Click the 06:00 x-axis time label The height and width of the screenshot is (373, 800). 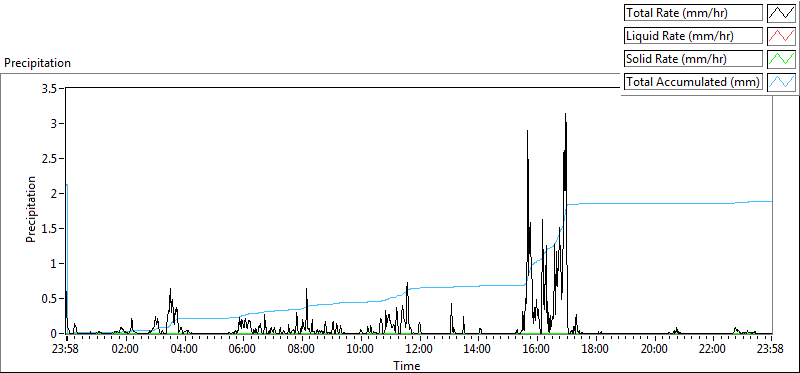pyautogui.click(x=243, y=350)
